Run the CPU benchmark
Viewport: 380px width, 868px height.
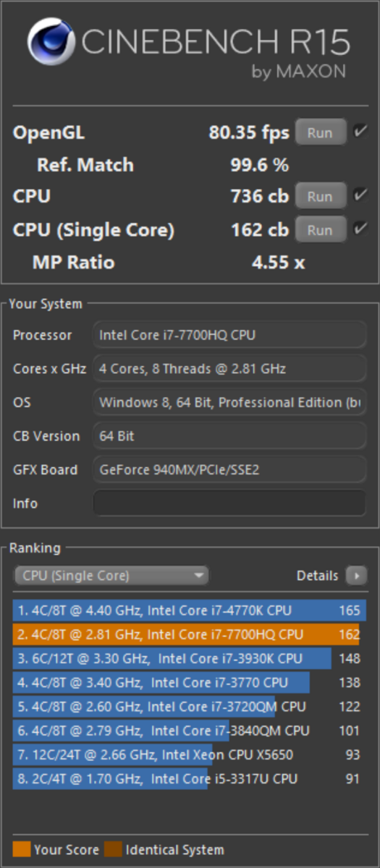pyautogui.click(x=320, y=196)
